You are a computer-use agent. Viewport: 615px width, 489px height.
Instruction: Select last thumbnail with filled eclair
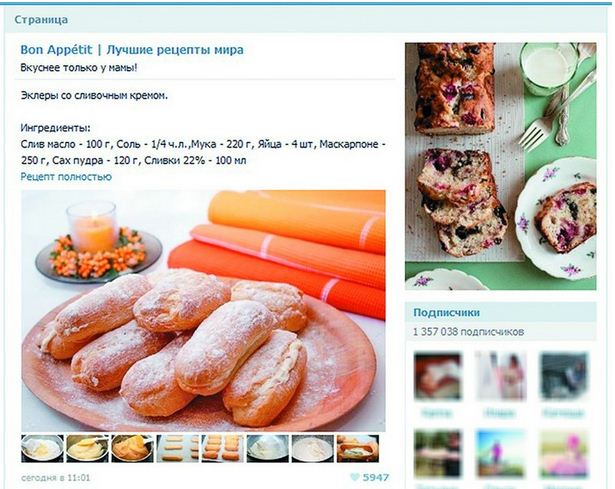[358, 448]
